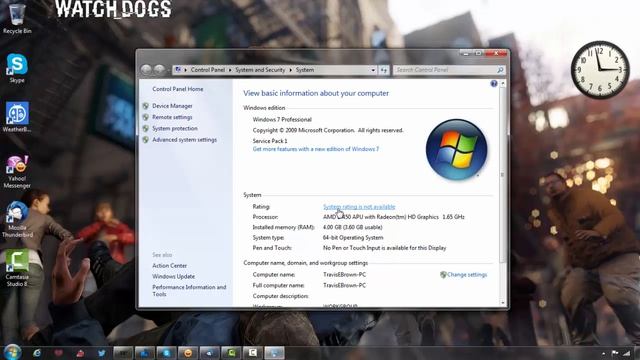The height and width of the screenshot is (360, 640).
Task: Click '64-bit Operating System' value
Action: pos(353,238)
